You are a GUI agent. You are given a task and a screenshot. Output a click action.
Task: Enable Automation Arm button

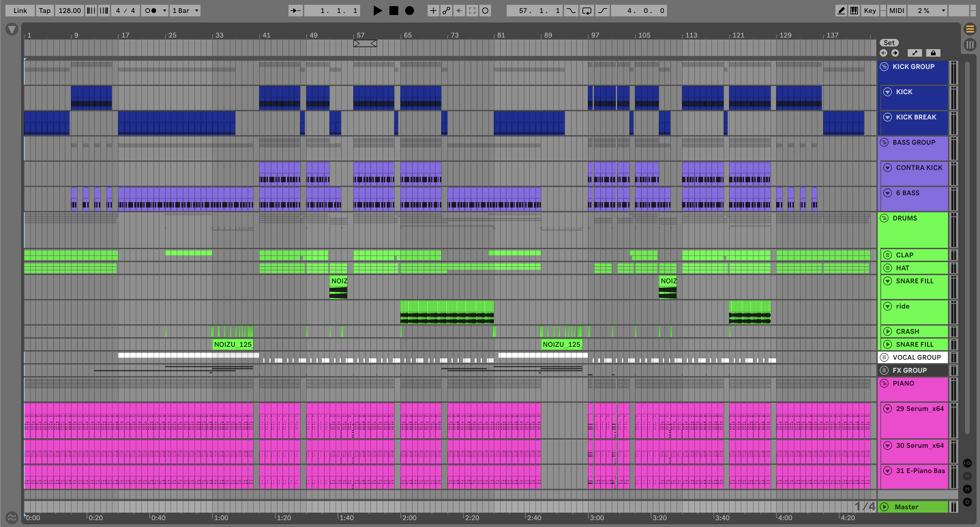[x=446, y=11]
